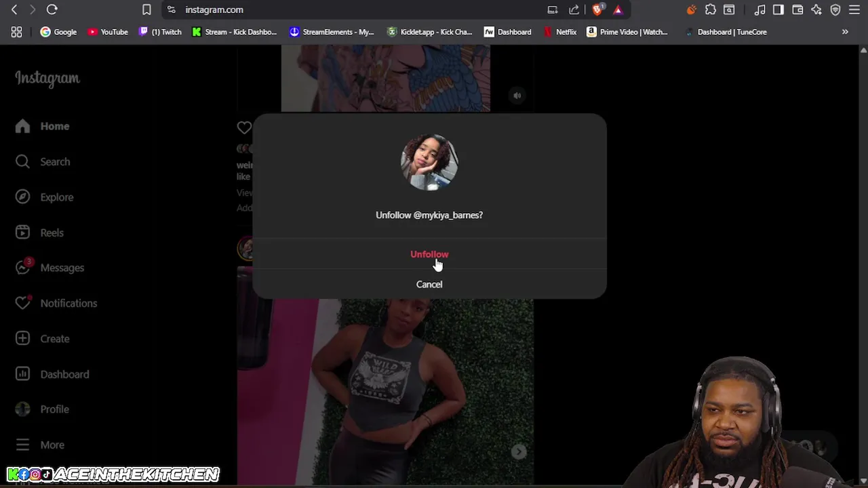Open the Prime Video bookmark
Image resolution: width=868 pixels, height=488 pixels.
click(x=627, y=32)
